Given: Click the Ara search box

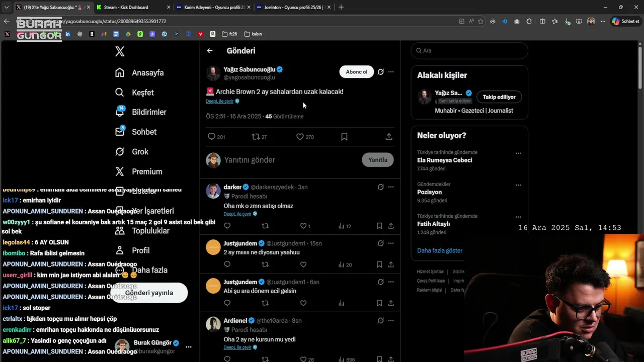Looking at the screenshot, I should (469, 50).
